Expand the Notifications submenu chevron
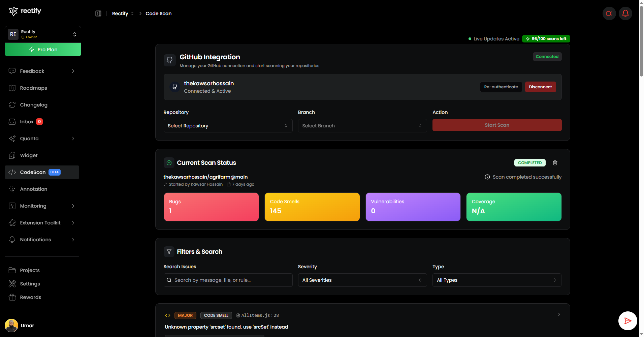The height and width of the screenshot is (337, 644). (x=73, y=240)
